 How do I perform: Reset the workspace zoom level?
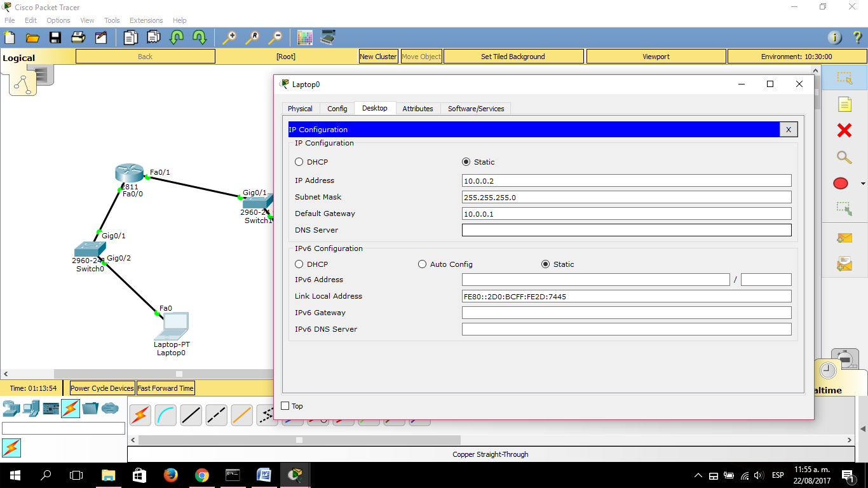tap(252, 37)
